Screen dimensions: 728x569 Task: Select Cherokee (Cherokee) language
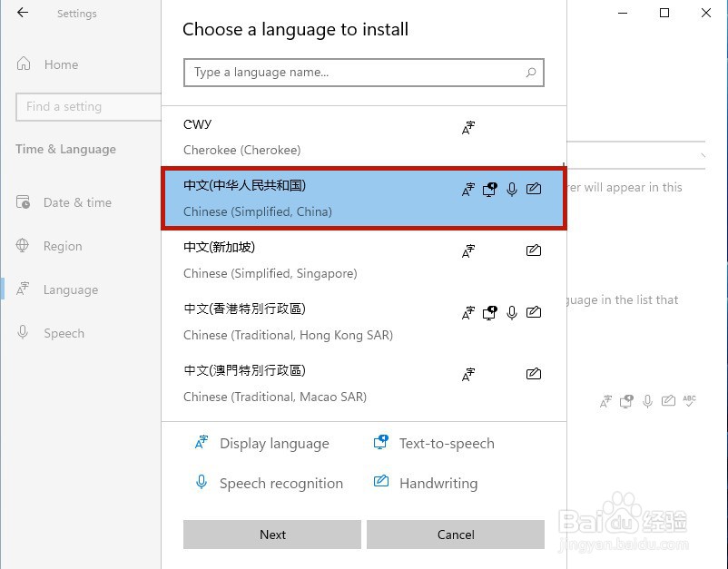click(363, 137)
